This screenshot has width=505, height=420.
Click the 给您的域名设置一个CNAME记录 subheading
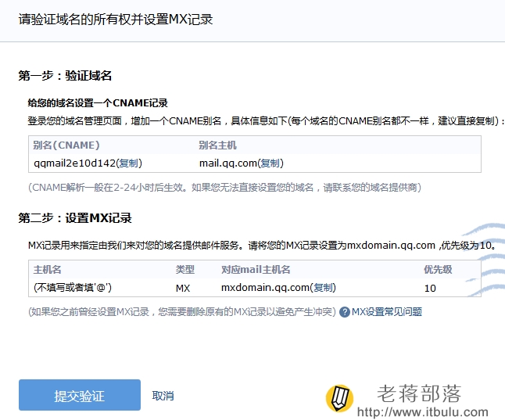tap(98, 103)
